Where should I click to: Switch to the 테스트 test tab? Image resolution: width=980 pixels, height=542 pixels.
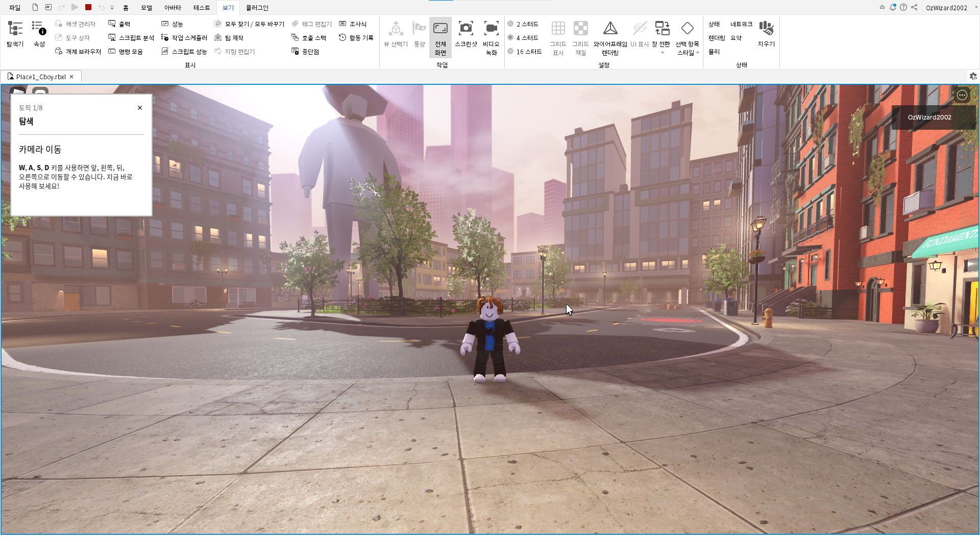coord(202,8)
